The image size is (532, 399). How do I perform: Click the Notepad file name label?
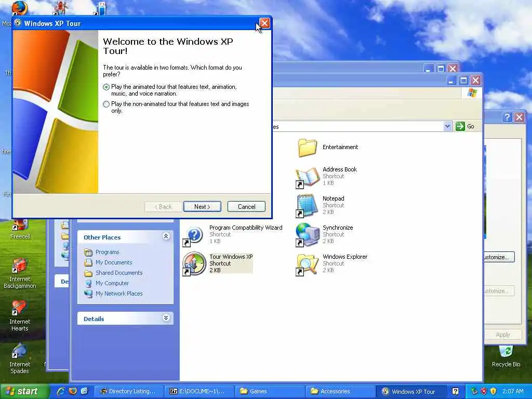[x=334, y=198]
